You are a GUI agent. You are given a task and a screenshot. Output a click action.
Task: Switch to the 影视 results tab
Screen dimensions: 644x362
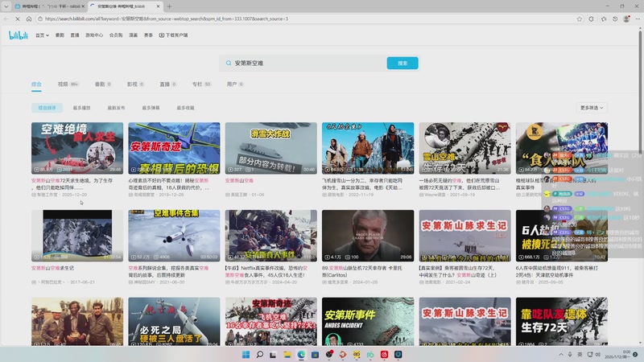[x=135, y=84]
